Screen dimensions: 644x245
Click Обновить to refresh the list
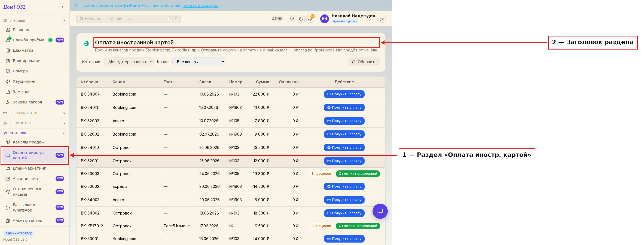364,62
